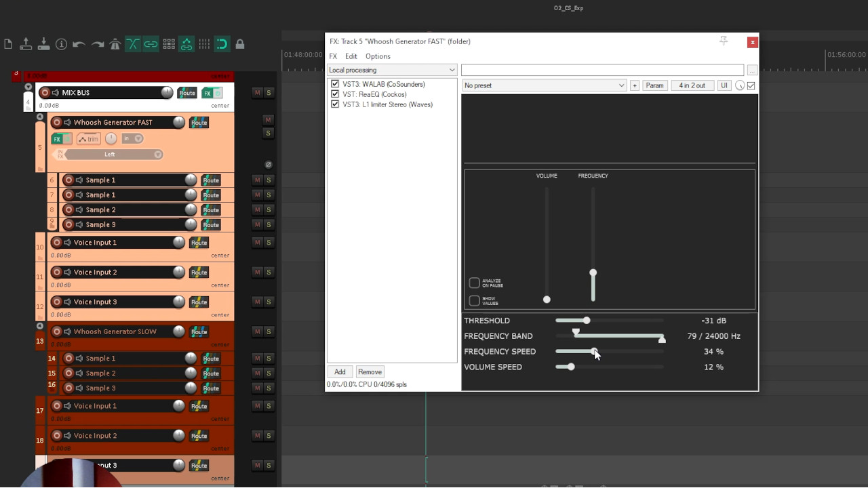Toggle snap magnet icon
This screenshot has width=868, height=488.
222,44
